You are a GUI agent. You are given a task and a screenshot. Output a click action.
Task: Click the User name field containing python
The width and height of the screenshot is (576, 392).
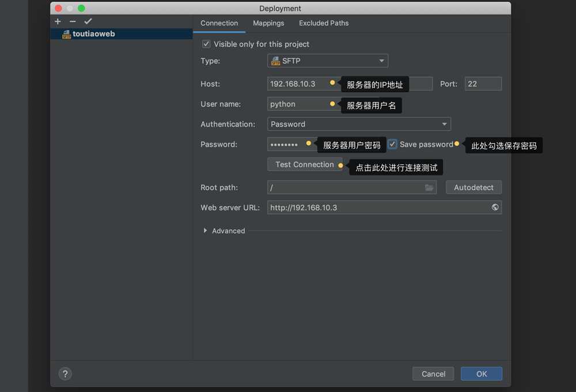pos(323,104)
